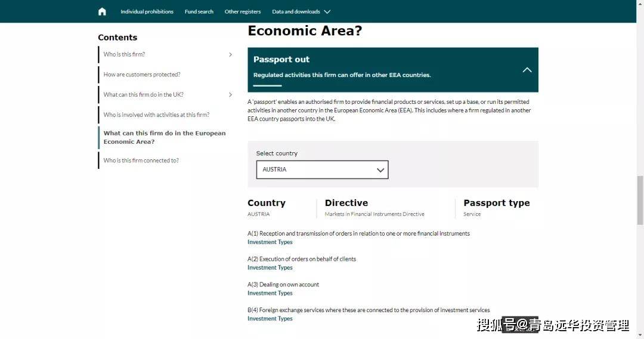Viewport: 644px width, 339px height.
Task: Click the Other registers nav link
Action: tap(242, 11)
